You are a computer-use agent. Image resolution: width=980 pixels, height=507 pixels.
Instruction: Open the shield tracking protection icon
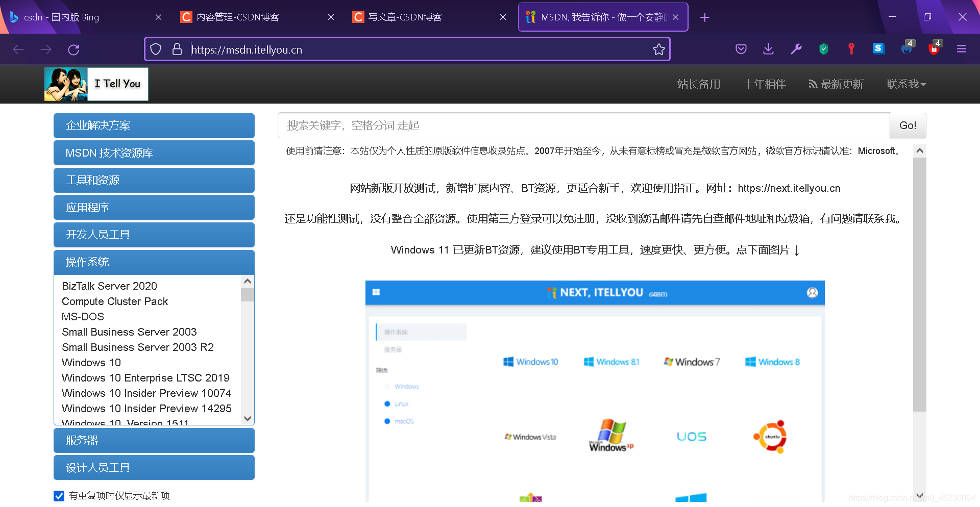coord(156,49)
